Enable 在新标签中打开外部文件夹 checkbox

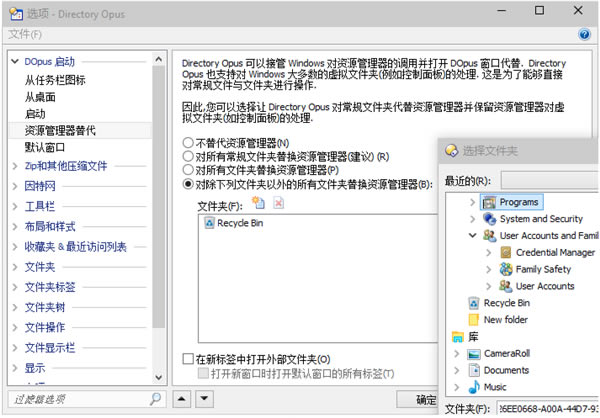(x=188, y=359)
